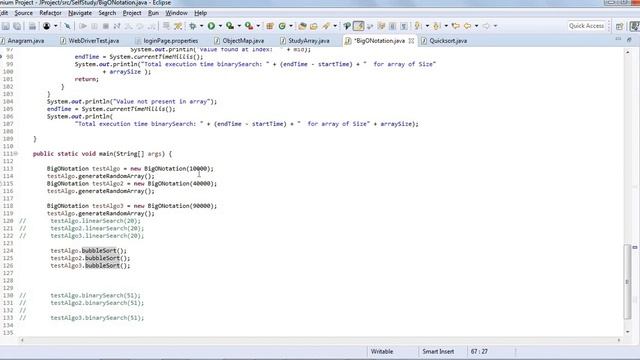Open the Run menu
The height and width of the screenshot is (360, 640).
coord(153,13)
